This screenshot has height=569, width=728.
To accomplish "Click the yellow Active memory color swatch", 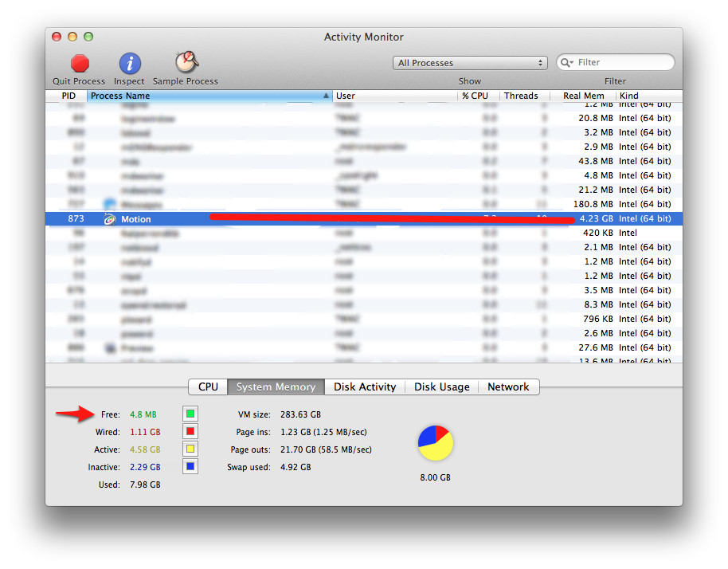I will coord(190,449).
